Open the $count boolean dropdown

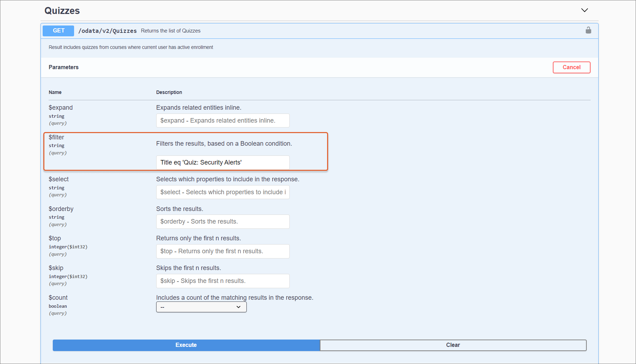pyautogui.click(x=201, y=307)
